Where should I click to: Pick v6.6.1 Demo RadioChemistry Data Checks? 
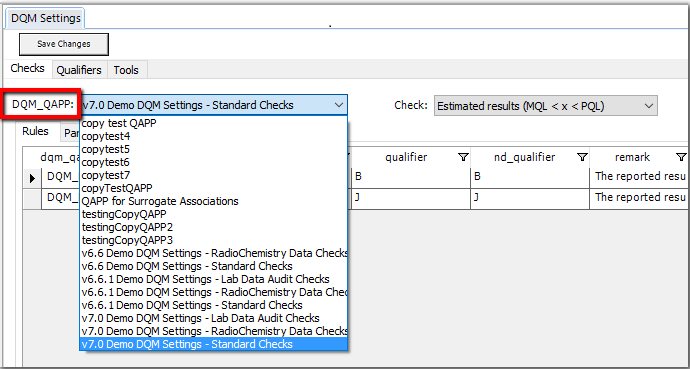pos(213,292)
